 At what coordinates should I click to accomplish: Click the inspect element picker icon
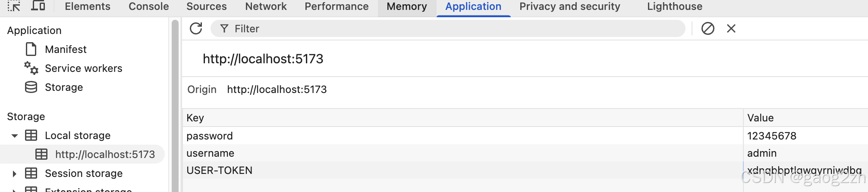[14, 6]
